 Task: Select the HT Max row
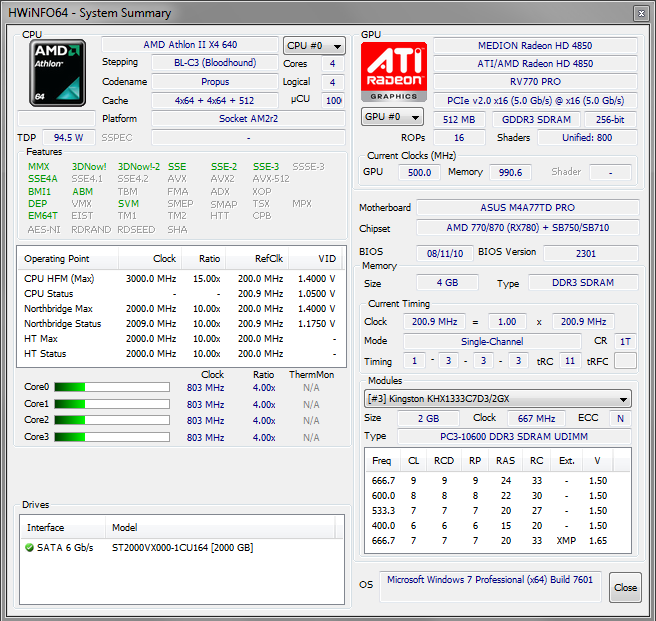point(181,339)
